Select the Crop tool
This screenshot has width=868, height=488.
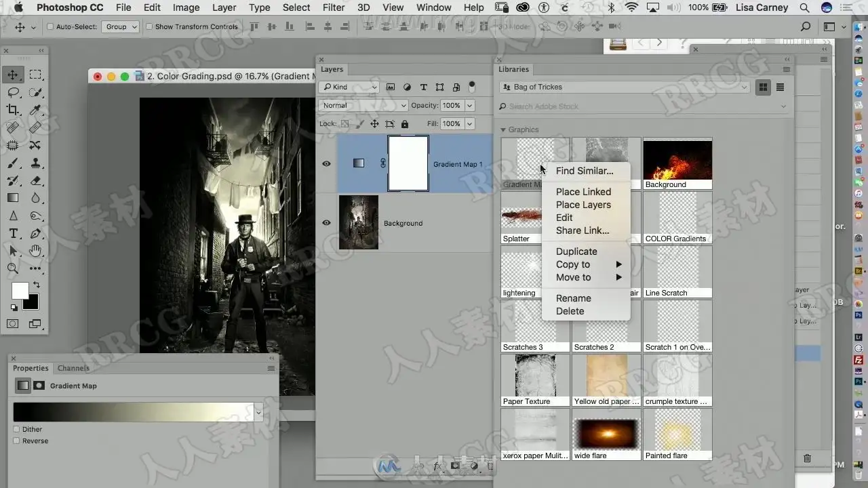click(x=13, y=110)
